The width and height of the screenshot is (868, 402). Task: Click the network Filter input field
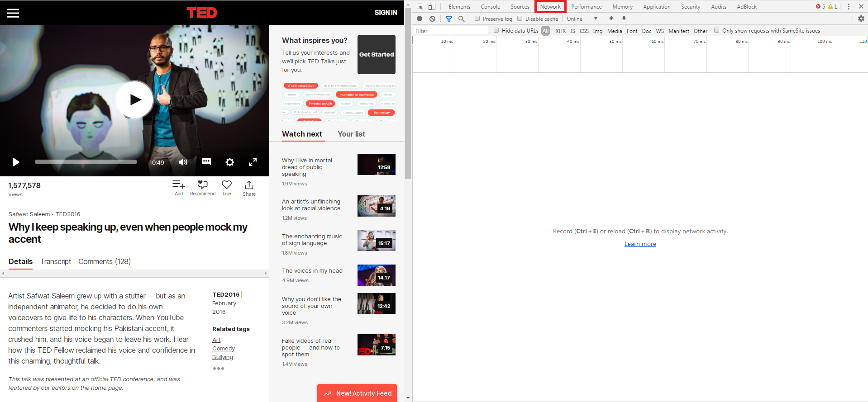451,31
